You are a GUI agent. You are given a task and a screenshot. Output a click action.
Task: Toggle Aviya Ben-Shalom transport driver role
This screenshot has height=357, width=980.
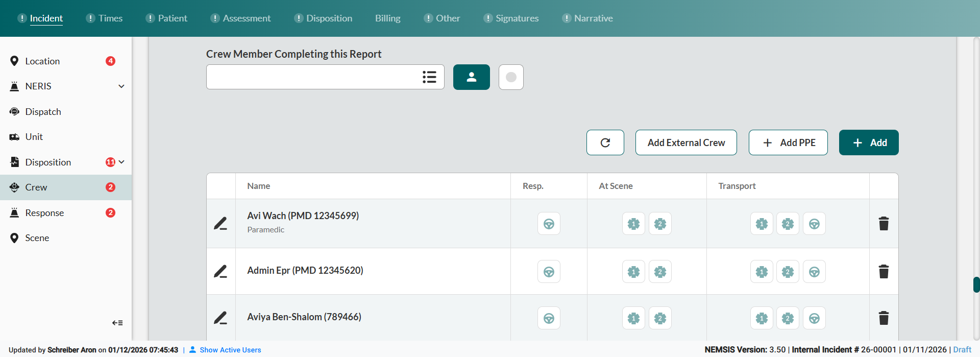814,318
